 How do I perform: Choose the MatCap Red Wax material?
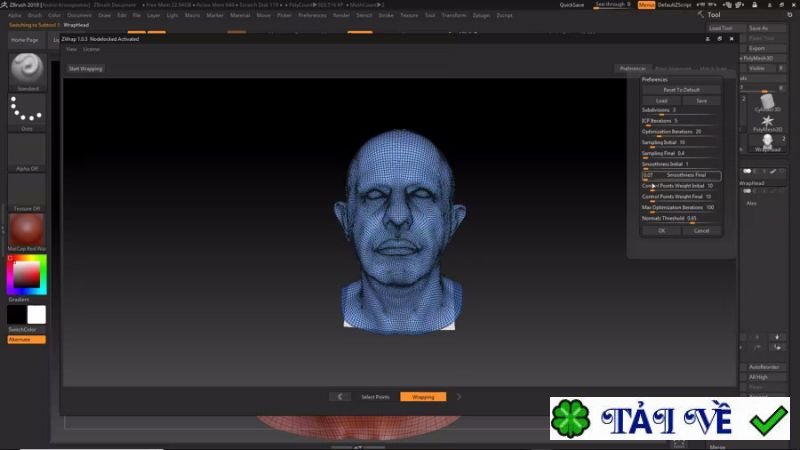pos(27,230)
